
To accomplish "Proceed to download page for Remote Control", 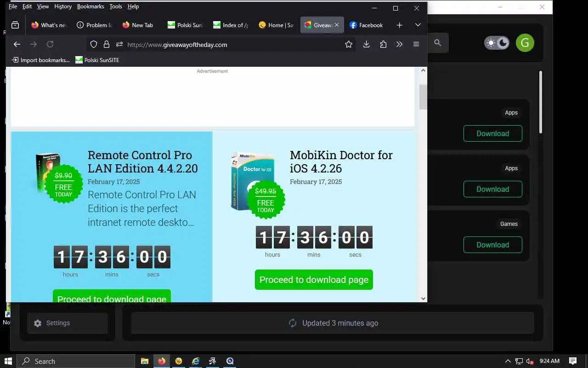I will (x=112, y=296).
